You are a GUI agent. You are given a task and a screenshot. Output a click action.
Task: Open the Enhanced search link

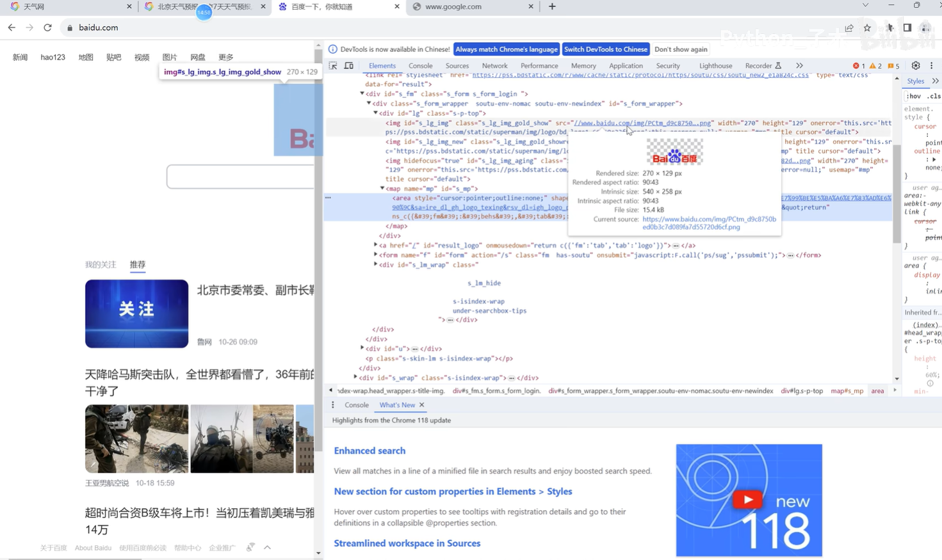[x=369, y=451]
